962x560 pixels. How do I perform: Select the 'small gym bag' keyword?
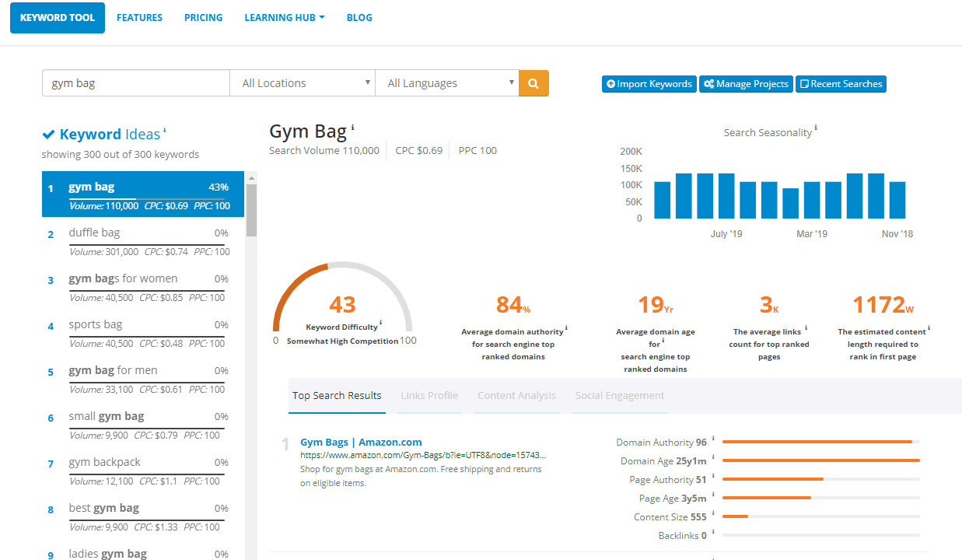click(143, 424)
